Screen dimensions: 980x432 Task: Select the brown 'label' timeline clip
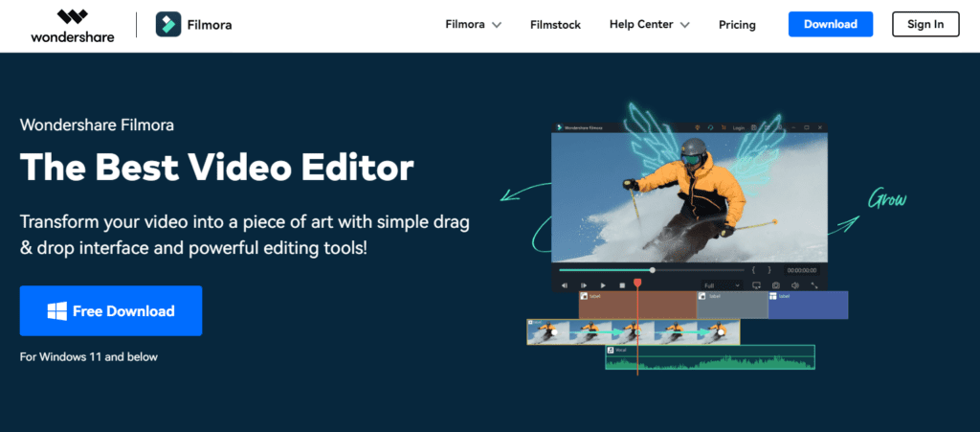637,306
